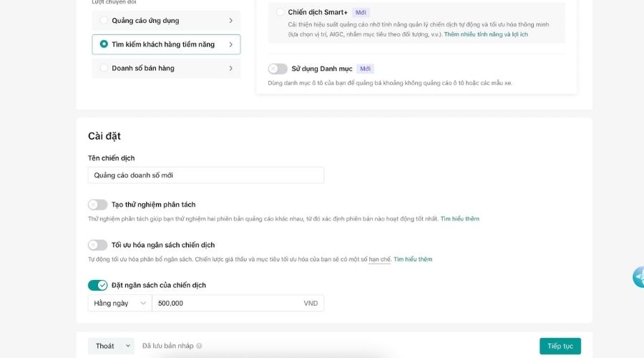Toggle "Tối ưu hóa ngân sách chiến dịch"

click(x=97, y=245)
